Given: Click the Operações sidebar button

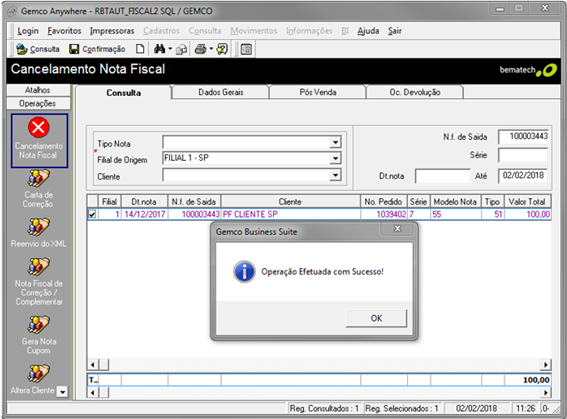Looking at the screenshot, I should pos(38,103).
